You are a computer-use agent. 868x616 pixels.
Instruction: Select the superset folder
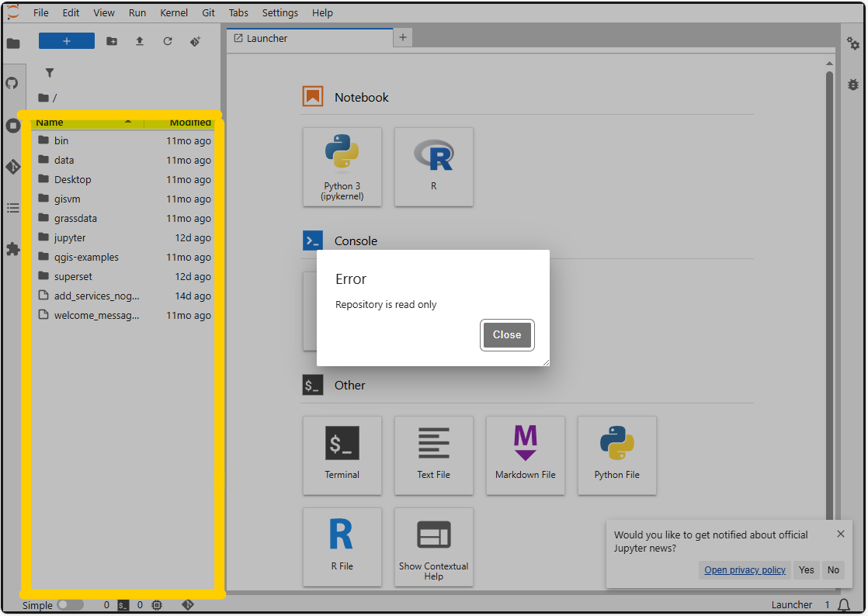(123, 276)
